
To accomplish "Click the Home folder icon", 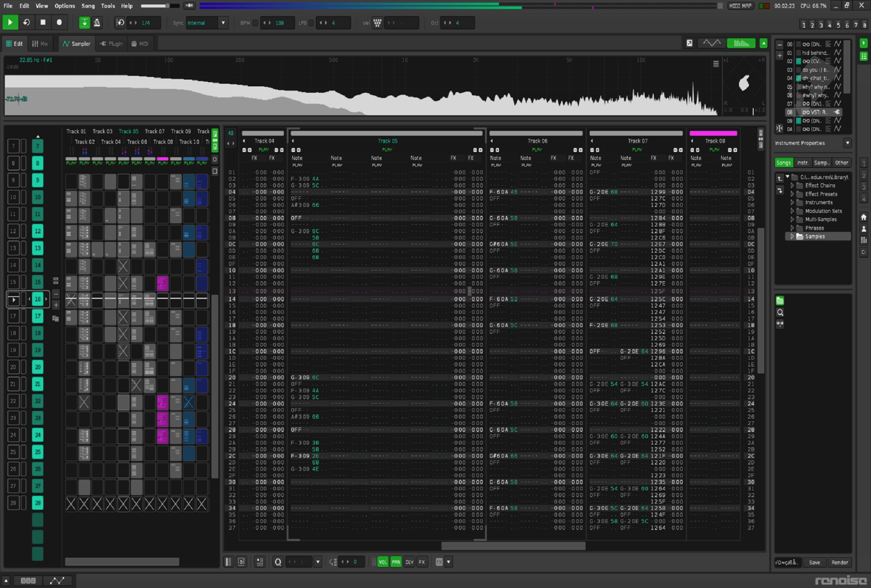I will click(x=864, y=217).
